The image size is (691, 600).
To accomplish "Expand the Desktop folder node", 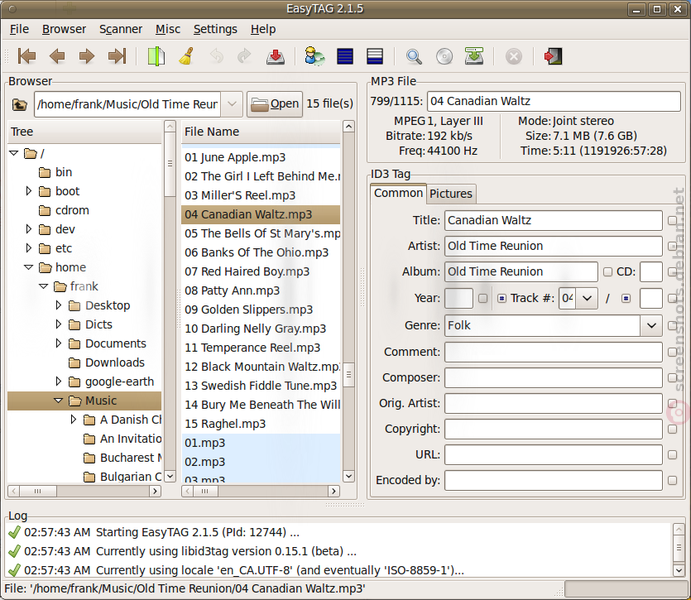I will pyautogui.click(x=58, y=305).
